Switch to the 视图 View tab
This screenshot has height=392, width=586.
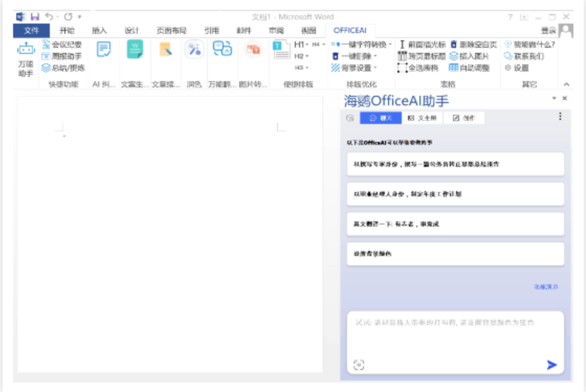click(308, 30)
